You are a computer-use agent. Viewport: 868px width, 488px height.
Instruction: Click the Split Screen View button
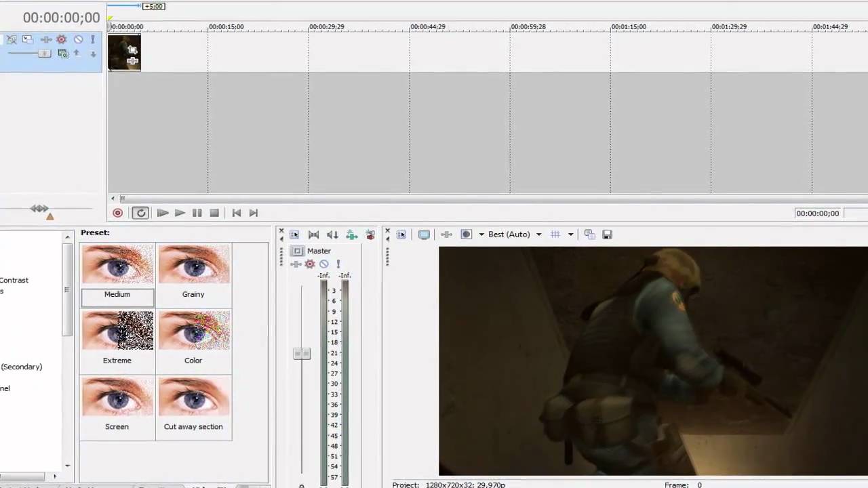pyautogui.click(x=467, y=235)
